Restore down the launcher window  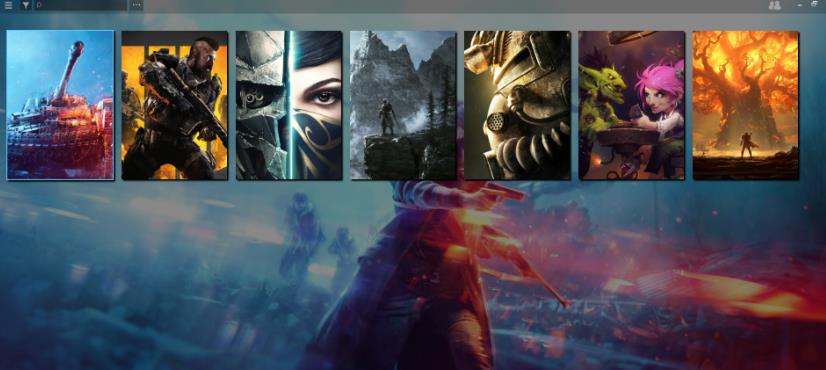814,4
